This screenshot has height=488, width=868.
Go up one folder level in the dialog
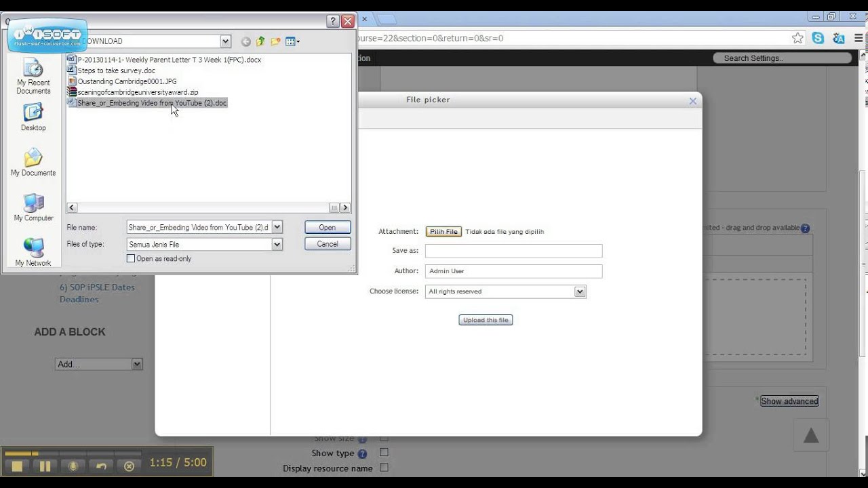pyautogui.click(x=260, y=41)
